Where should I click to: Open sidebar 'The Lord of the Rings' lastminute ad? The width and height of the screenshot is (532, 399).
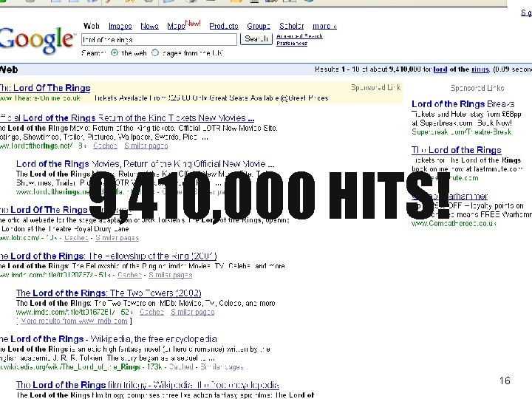(x=457, y=150)
